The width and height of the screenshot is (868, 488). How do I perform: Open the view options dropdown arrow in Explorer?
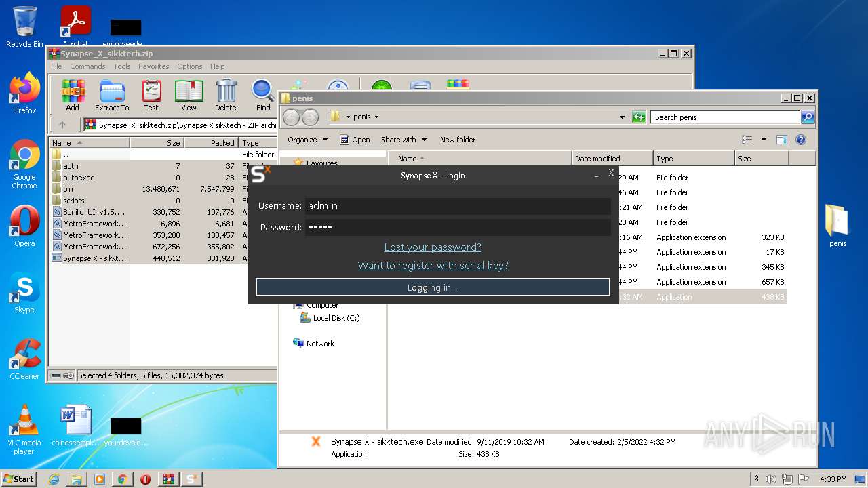pyautogui.click(x=764, y=140)
